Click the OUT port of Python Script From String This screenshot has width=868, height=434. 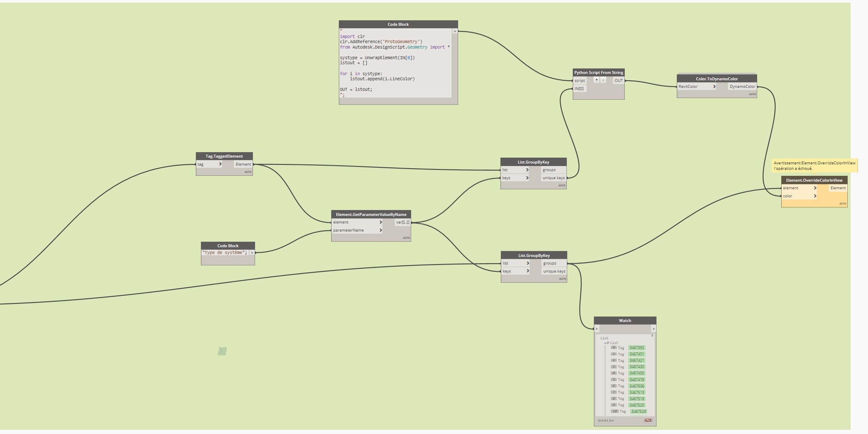tap(618, 81)
